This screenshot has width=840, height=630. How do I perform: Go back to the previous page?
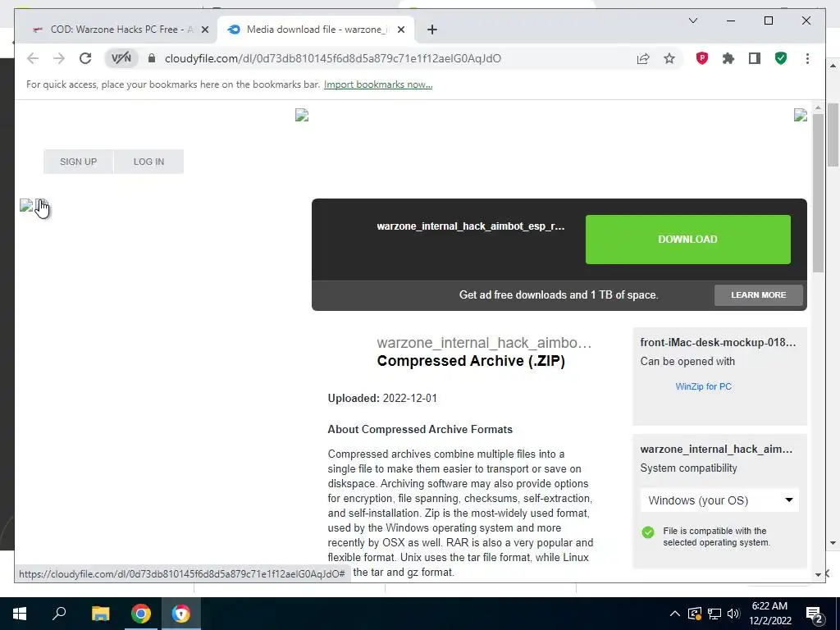[x=33, y=58]
